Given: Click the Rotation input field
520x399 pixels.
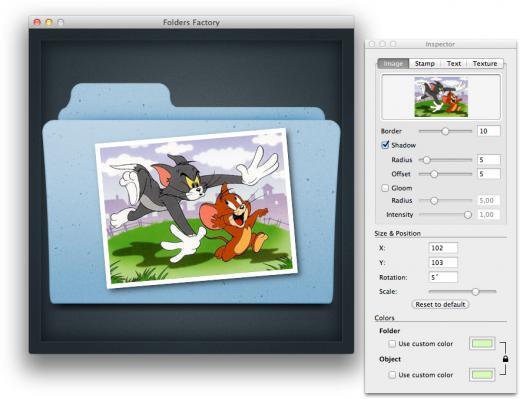Looking at the screenshot, I should point(443,277).
